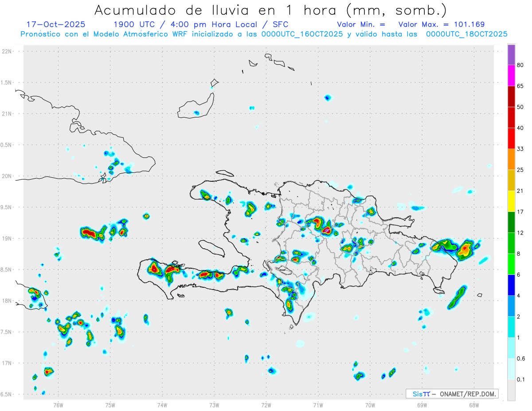
Task: Select the date label 17-Oct-2025
Action: (x=56, y=24)
